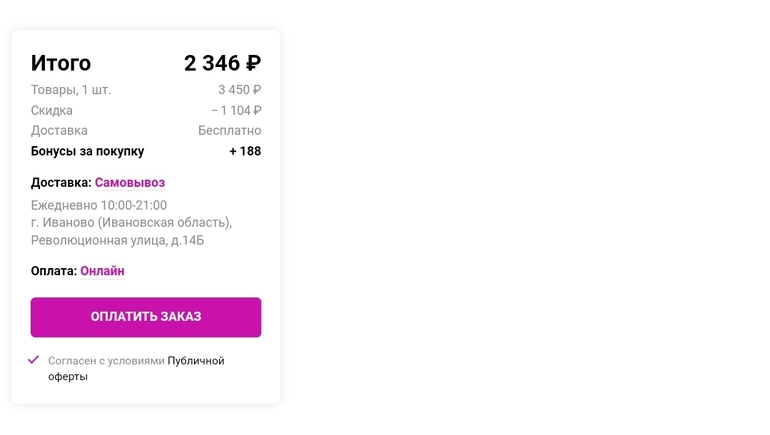Image resolution: width=770 pixels, height=435 pixels.
Task: Toggle the offer agreement checkmark
Action: point(34,360)
